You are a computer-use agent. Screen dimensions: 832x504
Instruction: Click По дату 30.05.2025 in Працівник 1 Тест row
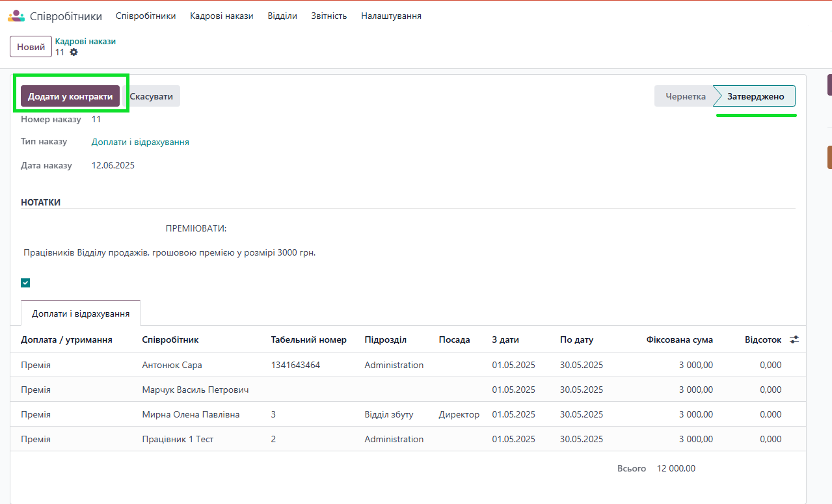[582, 439]
